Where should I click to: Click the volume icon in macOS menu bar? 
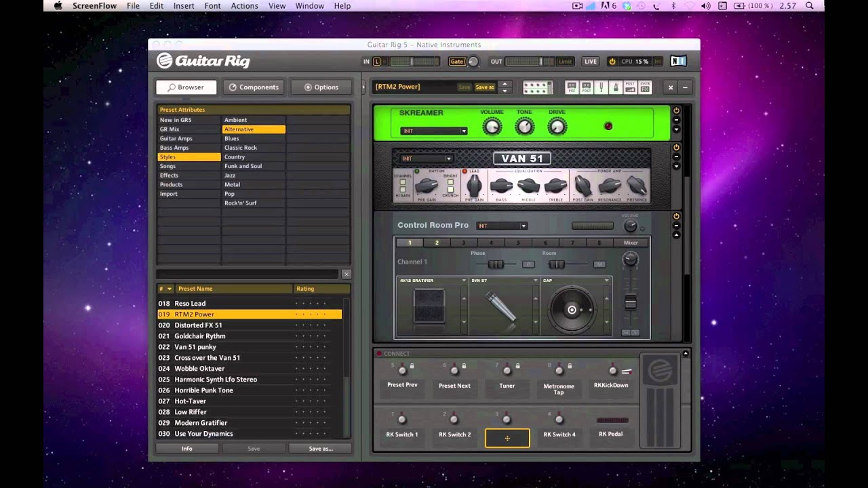point(705,5)
